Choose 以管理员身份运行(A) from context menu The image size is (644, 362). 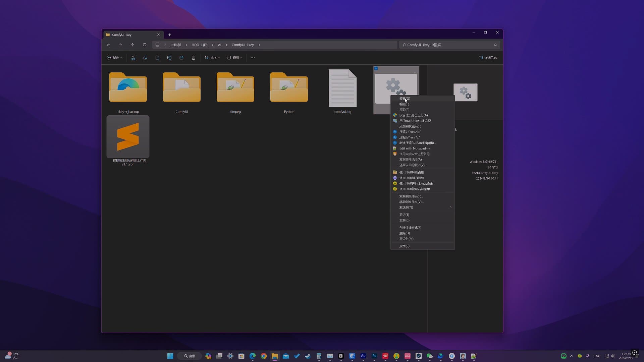413,115
